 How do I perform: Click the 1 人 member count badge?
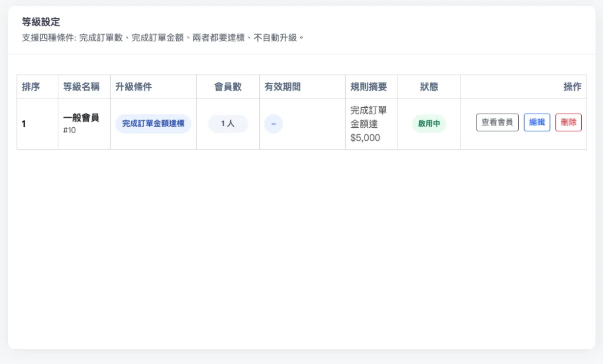[x=228, y=124]
